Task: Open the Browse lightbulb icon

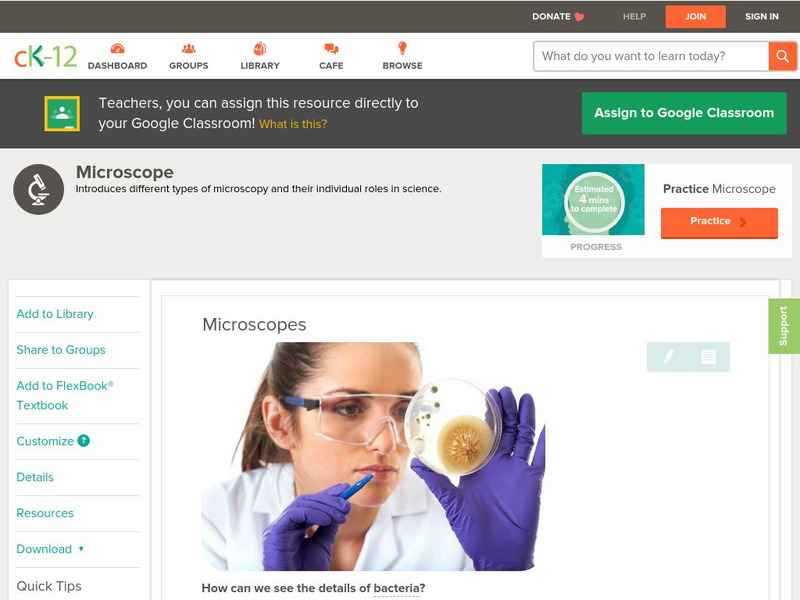Action: pyautogui.click(x=403, y=48)
